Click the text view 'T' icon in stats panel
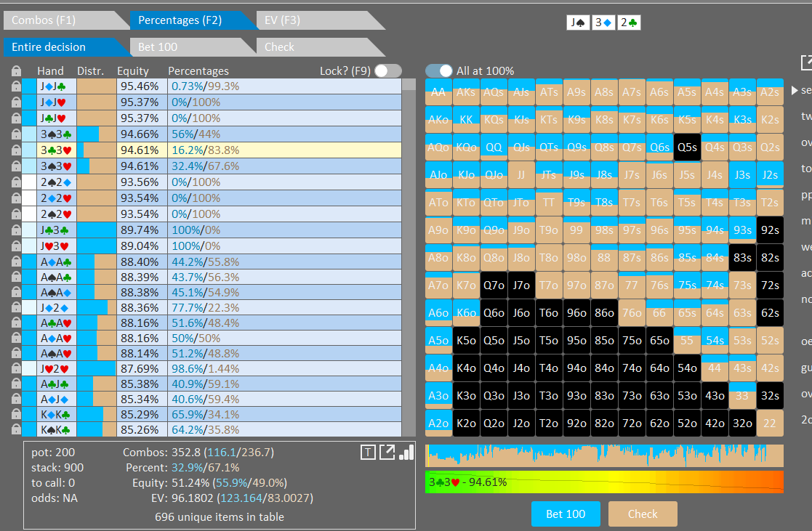The image size is (812, 531). pos(368,453)
